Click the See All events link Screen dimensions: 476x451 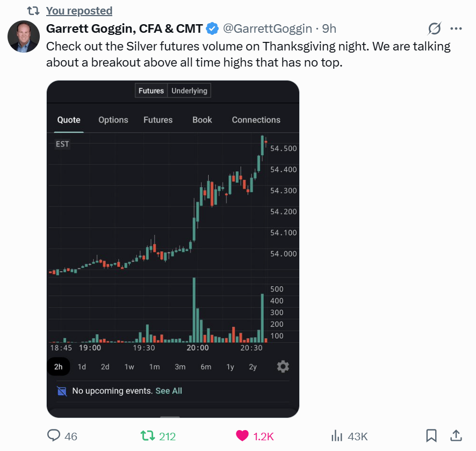coord(169,391)
